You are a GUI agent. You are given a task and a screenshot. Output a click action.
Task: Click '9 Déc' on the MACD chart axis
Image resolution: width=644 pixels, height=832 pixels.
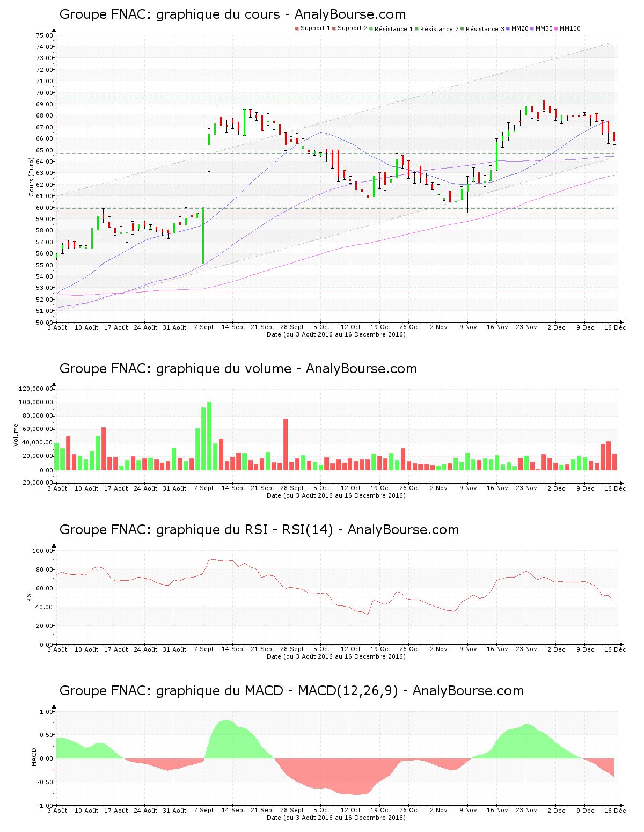point(586,810)
